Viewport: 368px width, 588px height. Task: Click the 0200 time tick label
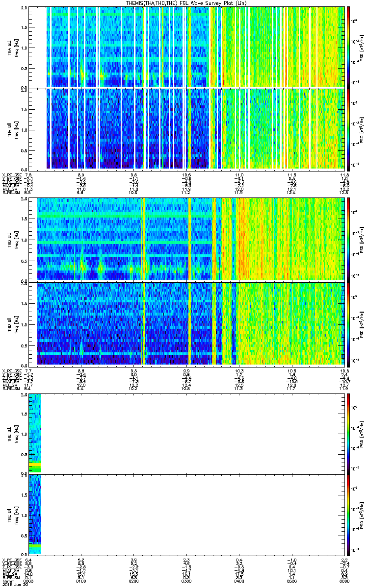[x=134, y=581]
